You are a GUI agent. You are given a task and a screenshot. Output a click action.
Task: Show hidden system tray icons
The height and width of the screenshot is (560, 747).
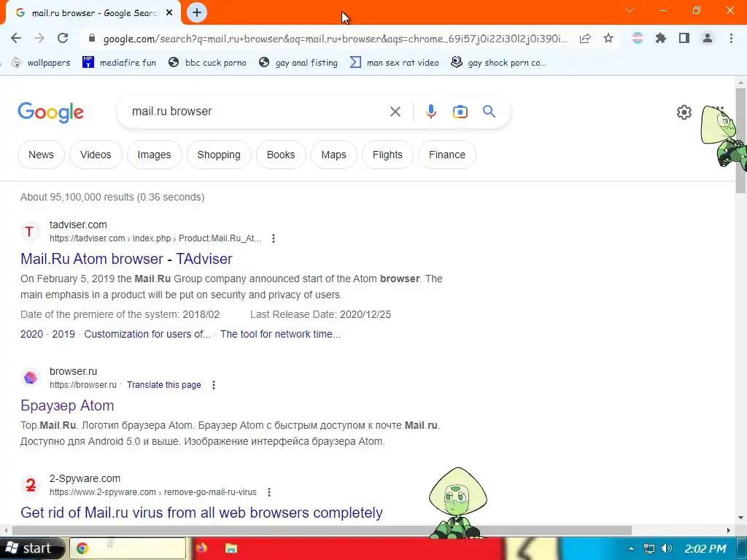(631, 548)
